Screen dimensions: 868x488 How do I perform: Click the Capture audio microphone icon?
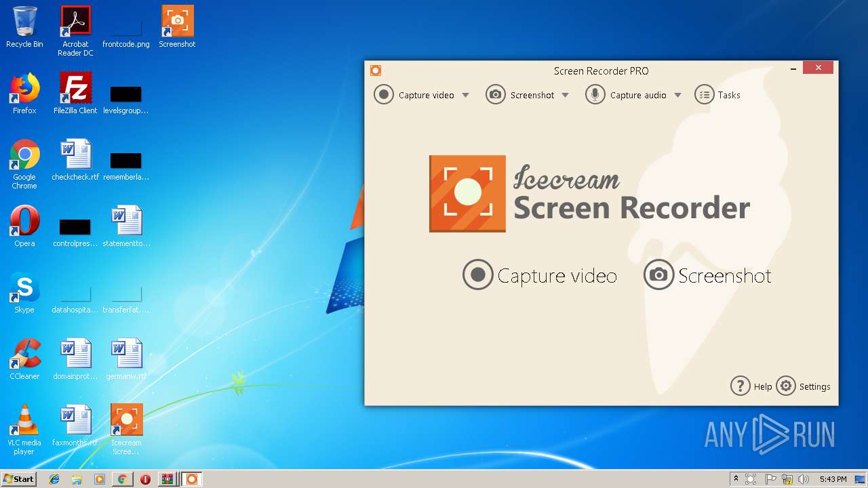[x=595, y=95]
